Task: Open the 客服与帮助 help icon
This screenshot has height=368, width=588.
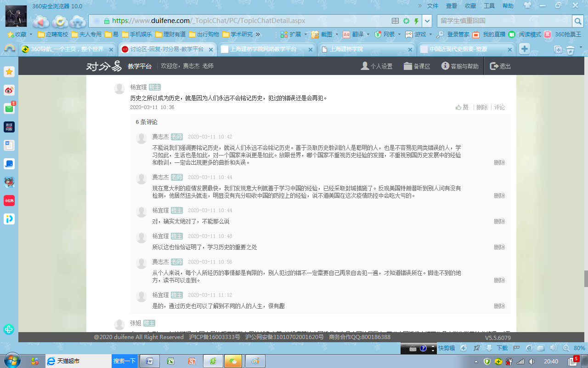Action: (445, 66)
